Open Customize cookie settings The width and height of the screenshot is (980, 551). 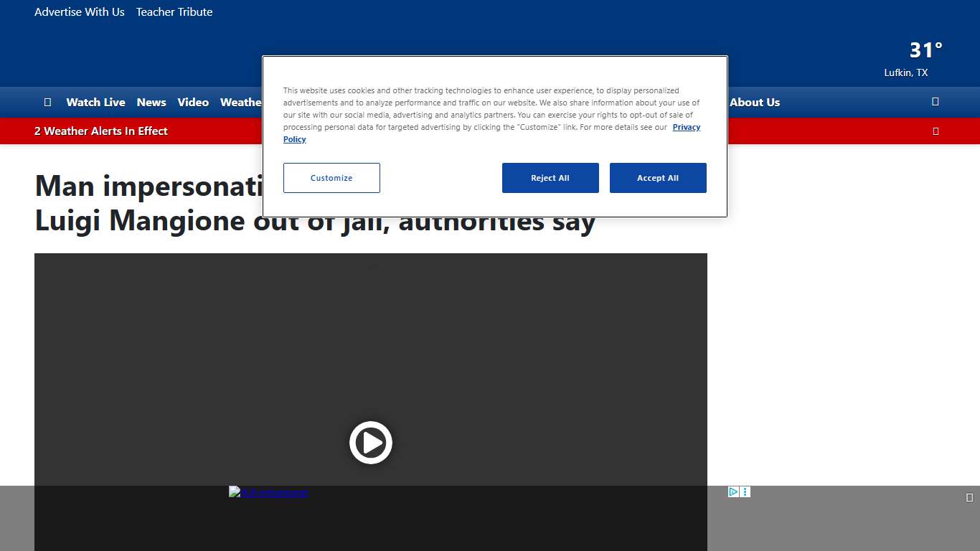click(331, 178)
